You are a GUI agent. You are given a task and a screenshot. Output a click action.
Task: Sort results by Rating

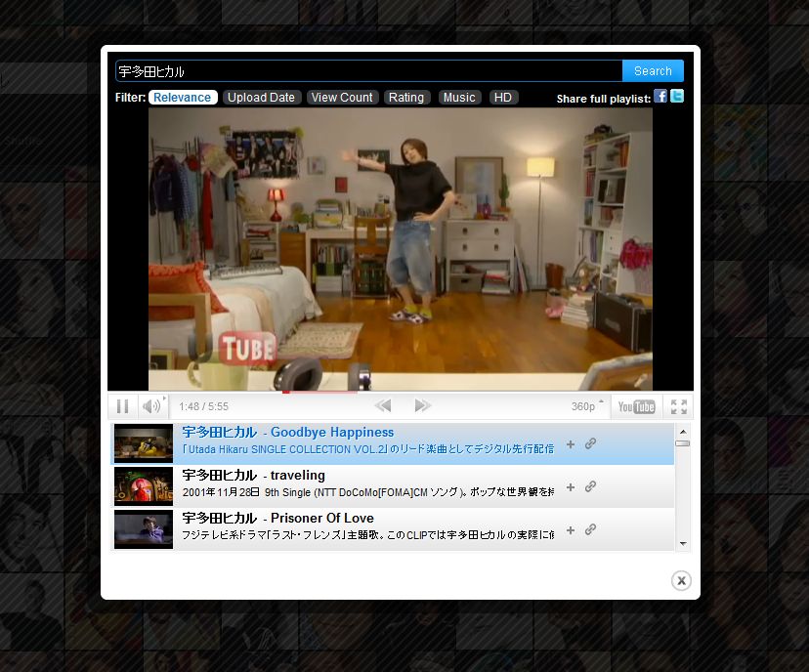point(406,98)
